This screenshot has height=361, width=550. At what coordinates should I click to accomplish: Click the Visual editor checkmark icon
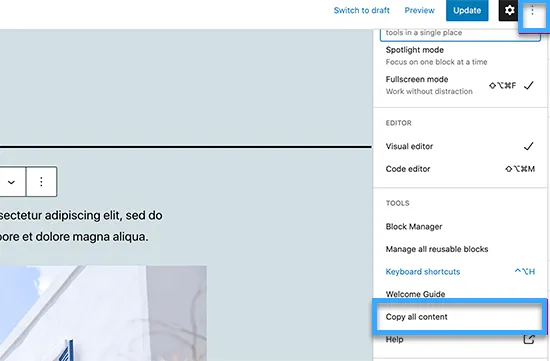tap(529, 146)
